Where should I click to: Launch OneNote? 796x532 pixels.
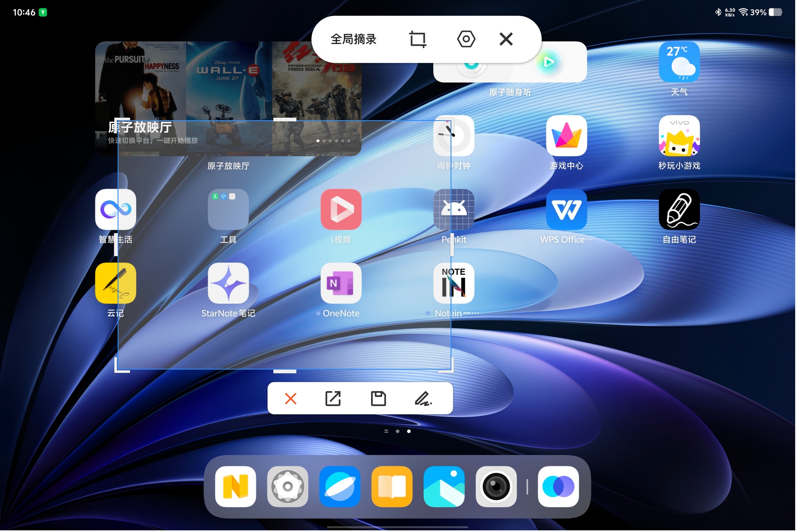pyautogui.click(x=341, y=283)
